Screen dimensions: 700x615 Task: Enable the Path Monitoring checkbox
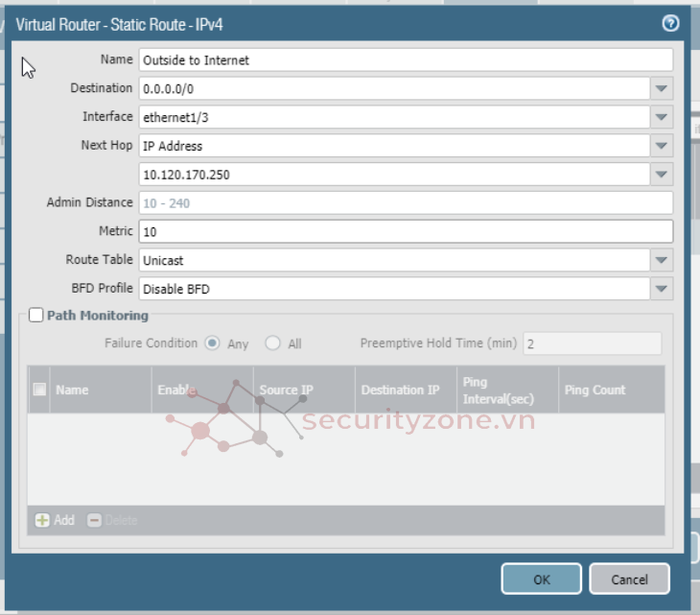point(36,316)
